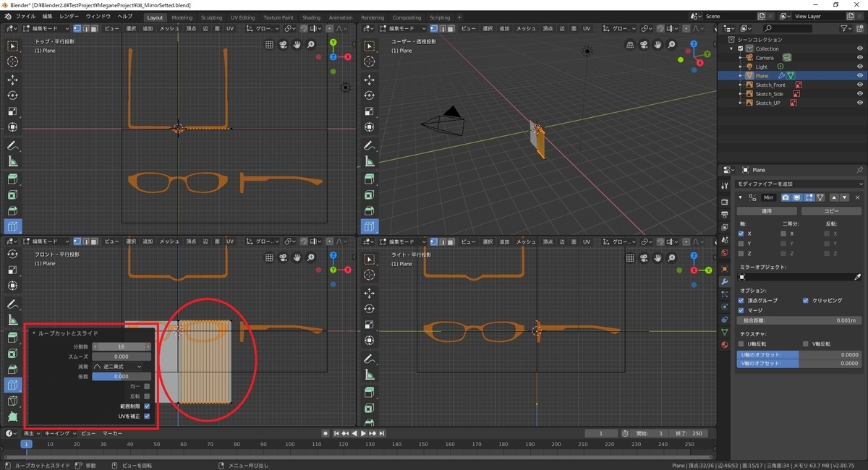The height and width of the screenshot is (470, 868).
Task: Hide the Camera object in the outliner
Action: tap(860, 57)
